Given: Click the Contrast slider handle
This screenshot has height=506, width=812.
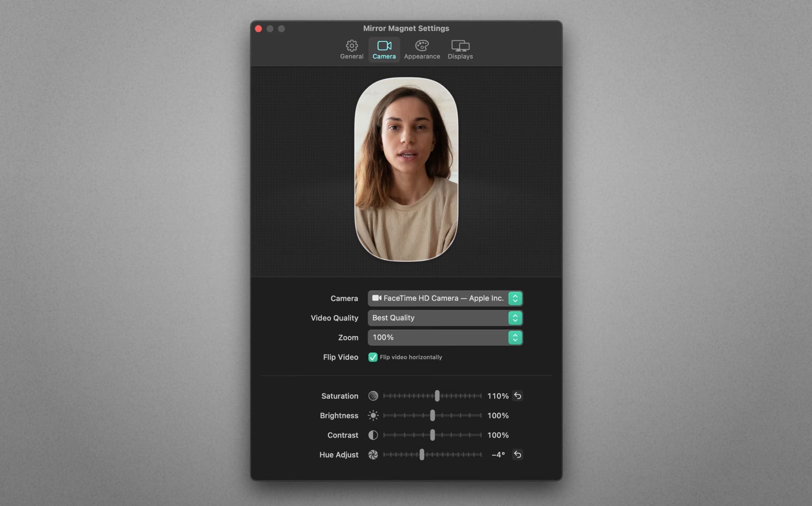Looking at the screenshot, I should [432, 435].
